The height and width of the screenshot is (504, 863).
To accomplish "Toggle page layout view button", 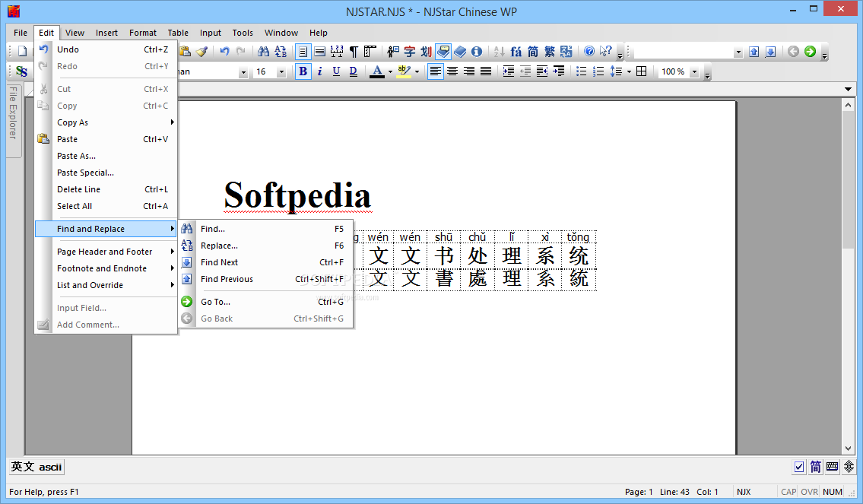I will [x=303, y=52].
